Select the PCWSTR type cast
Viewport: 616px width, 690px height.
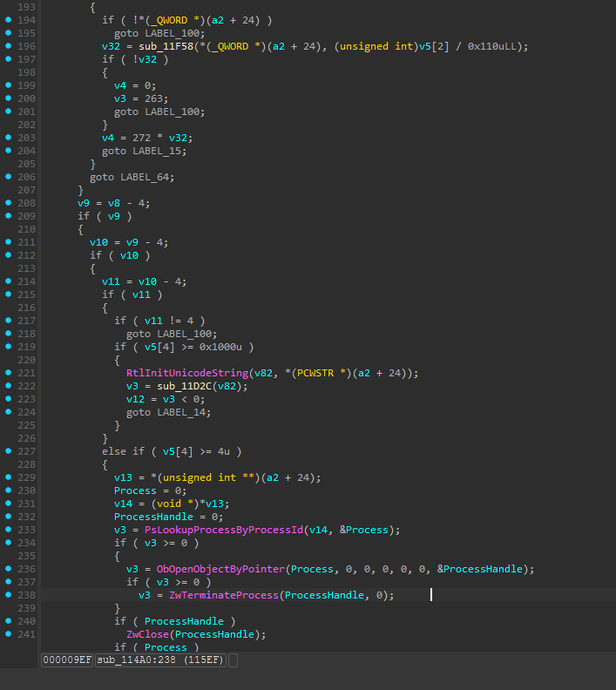click(315, 373)
